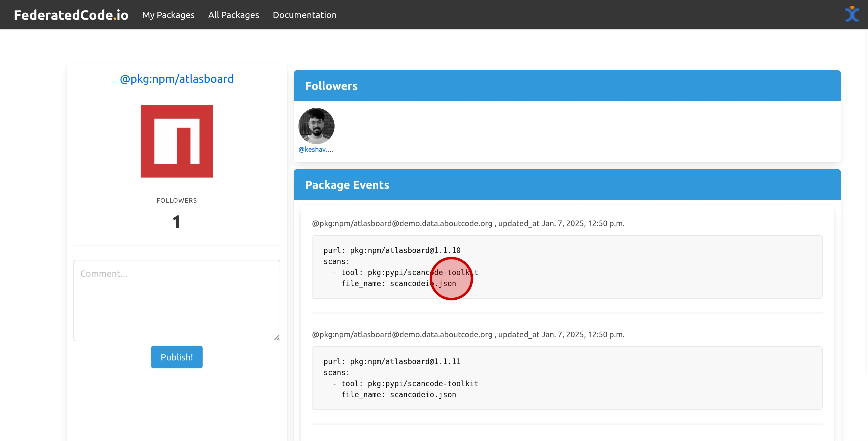Click the Publish! button
868x441 pixels.
click(x=177, y=357)
